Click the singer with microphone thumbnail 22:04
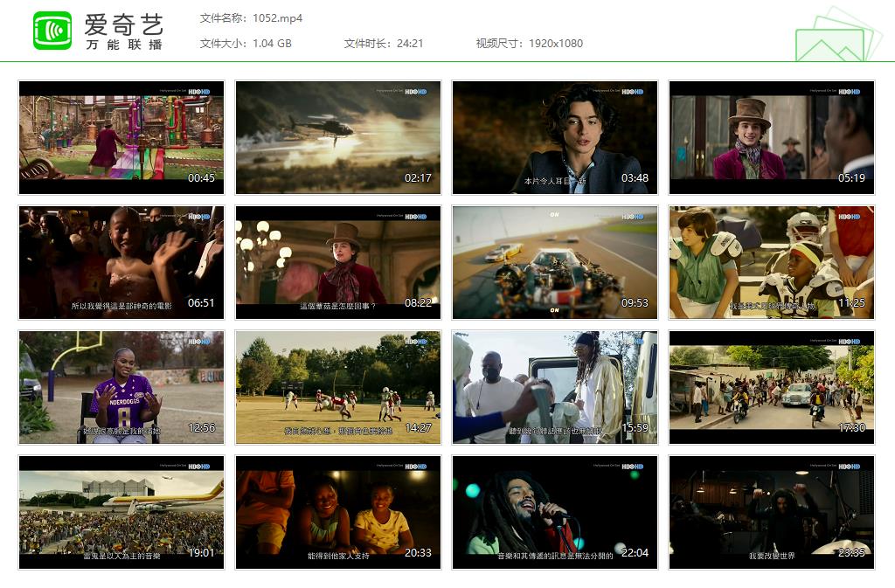The width and height of the screenshot is (895, 588). [554, 512]
